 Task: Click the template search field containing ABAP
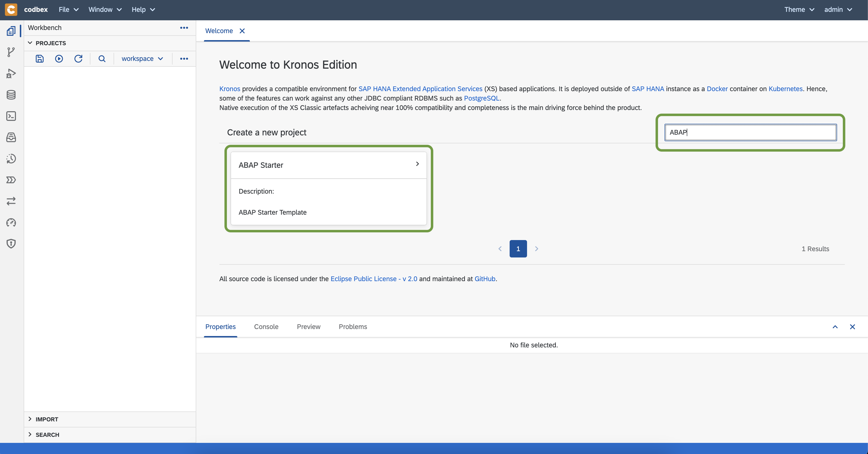pyautogui.click(x=750, y=132)
